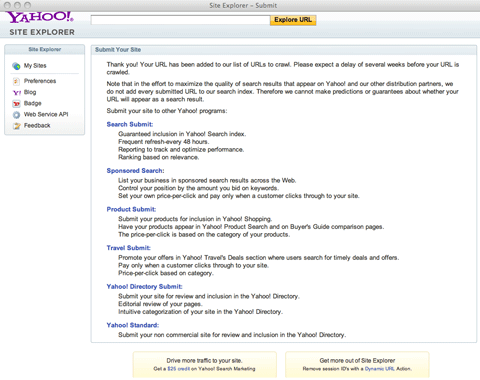This screenshot has height=380, width=480.
Task: Open the Yahoo! Standard link
Action: click(133, 325)
